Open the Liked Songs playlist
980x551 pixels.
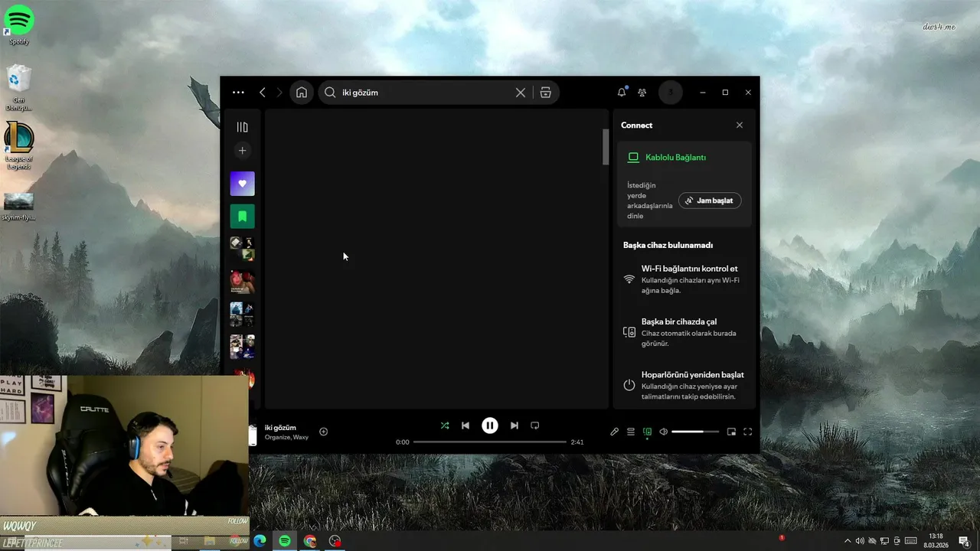[x=243, y=184]
